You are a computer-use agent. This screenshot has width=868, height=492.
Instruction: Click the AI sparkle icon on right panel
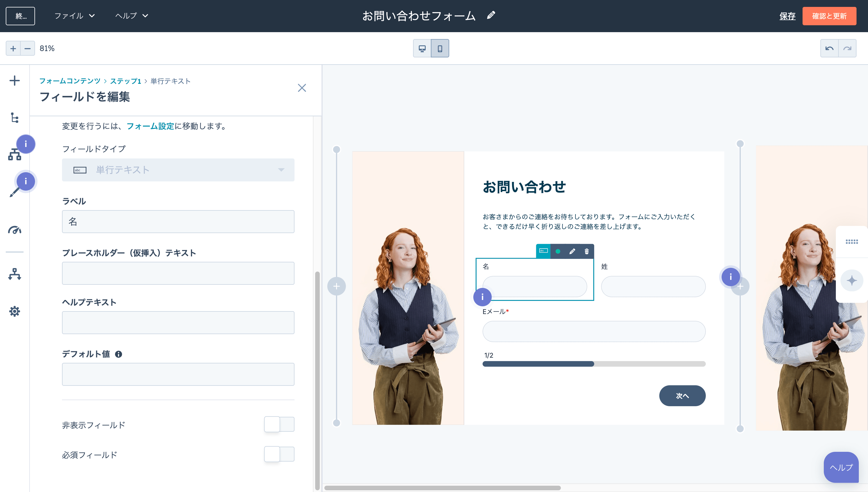point(852,280)
